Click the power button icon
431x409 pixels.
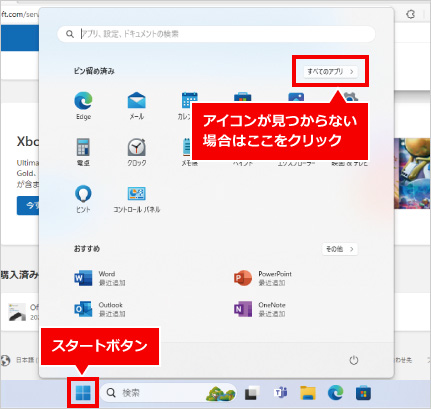point(354,360)
